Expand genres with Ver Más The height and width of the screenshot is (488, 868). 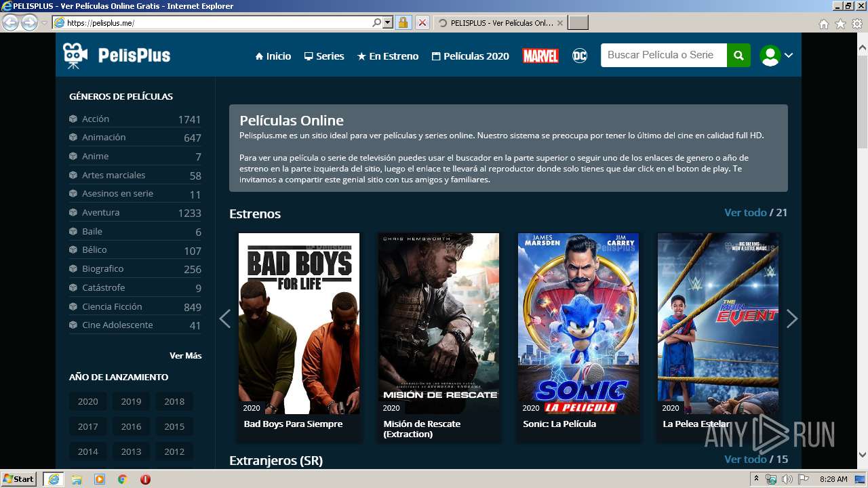pyautogui.click(x=185, y=355)
